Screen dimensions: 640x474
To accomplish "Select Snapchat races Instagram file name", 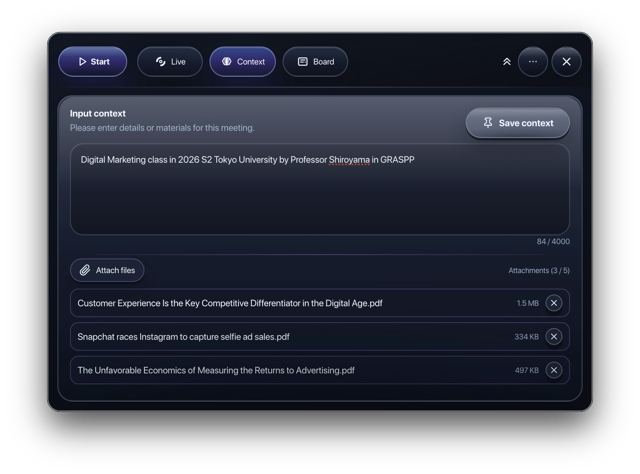I will pyautogui.click(x=183, y=336).
